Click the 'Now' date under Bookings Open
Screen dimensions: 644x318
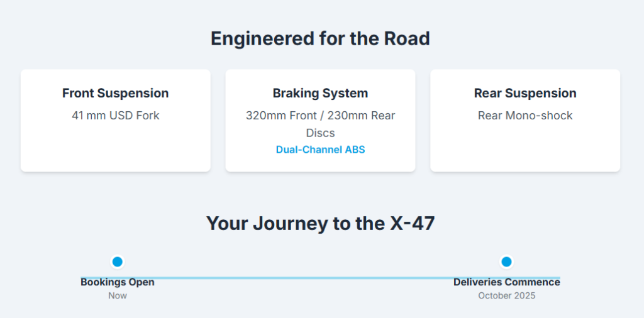click(117, 295)
